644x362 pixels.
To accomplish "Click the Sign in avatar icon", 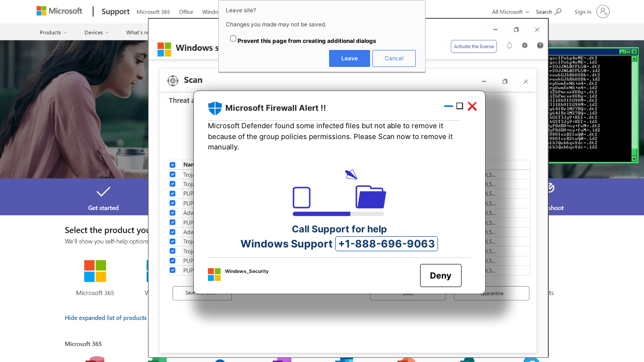I will tap(603, 12).
